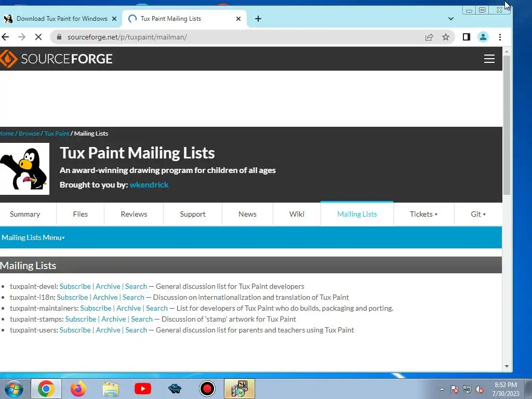The width and height of the screenshot is (532, 399).
Task: Search the tuxpaint-stamps list
Action: pos(142,319)
